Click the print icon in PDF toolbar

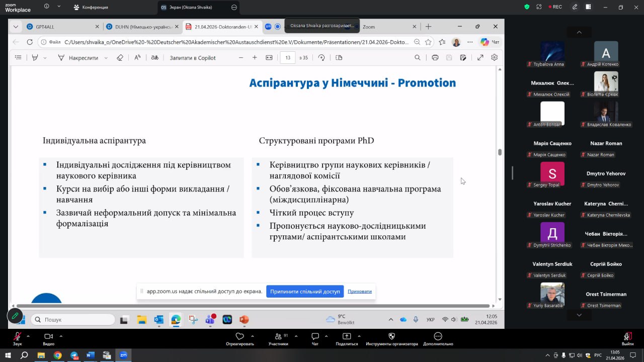pos(435,58)
